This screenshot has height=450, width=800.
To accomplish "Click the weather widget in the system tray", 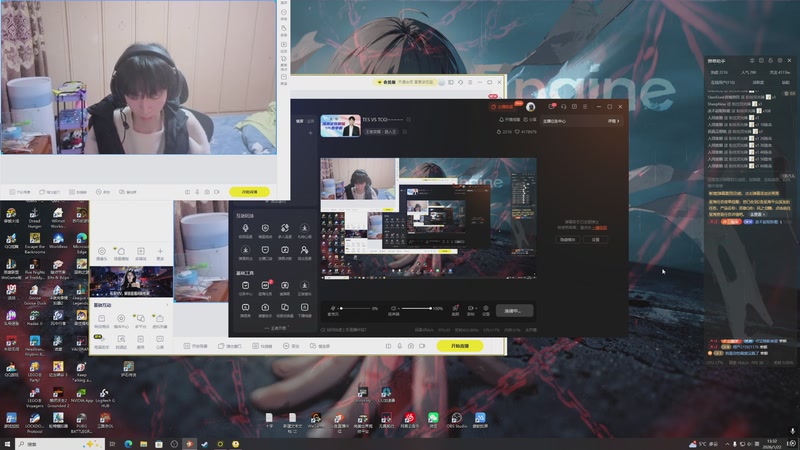I will (x=703, y=444).
